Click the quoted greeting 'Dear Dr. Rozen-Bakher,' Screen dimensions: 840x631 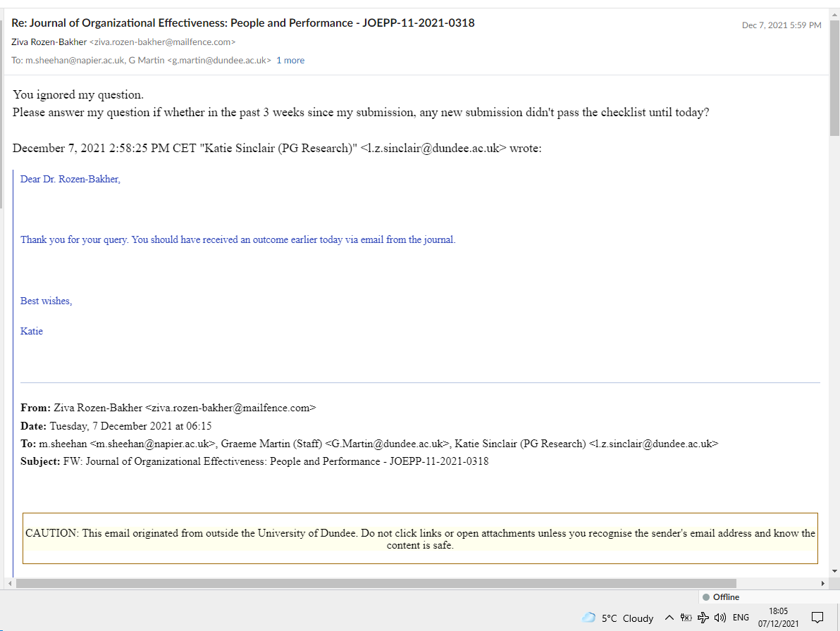pyautogui.click(x=70, y=180)
